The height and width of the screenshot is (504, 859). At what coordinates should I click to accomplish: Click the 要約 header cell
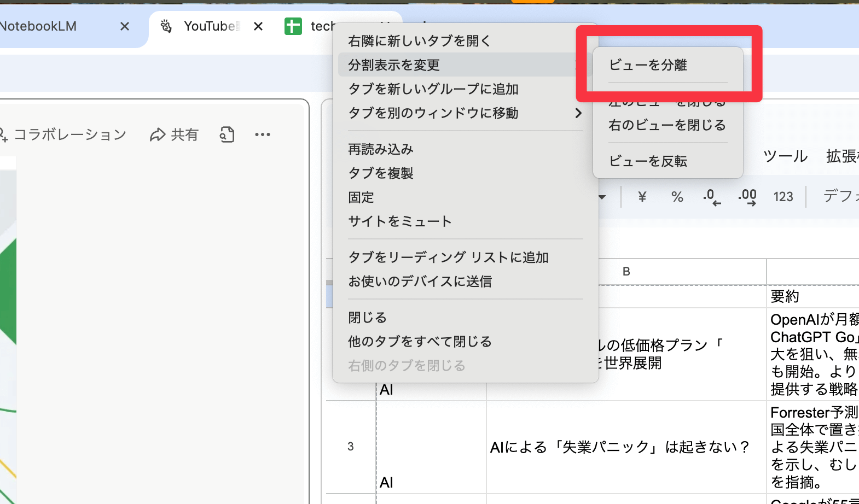(x=812, y=296)
